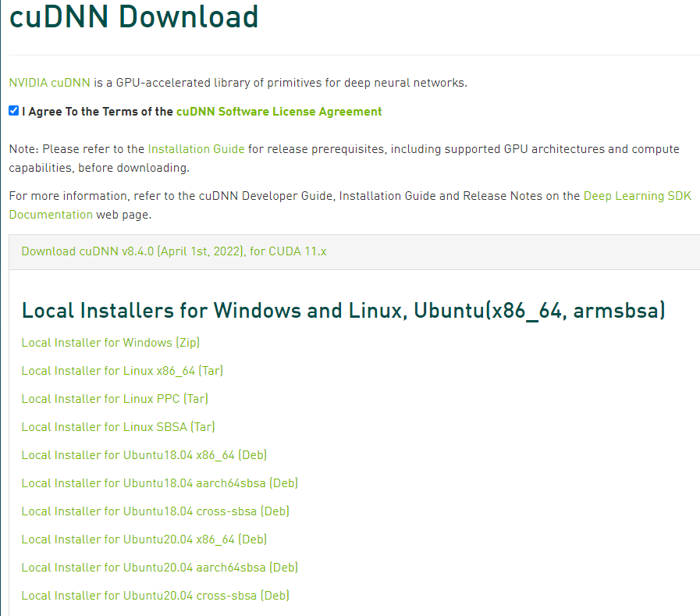The width and height of the screenshot is (700, 616).
Task: Click the cuDNN Download page heading
Action: [134, 17]
